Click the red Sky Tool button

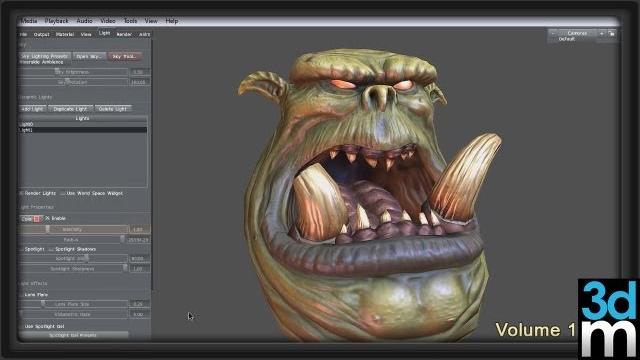point(124,56)
